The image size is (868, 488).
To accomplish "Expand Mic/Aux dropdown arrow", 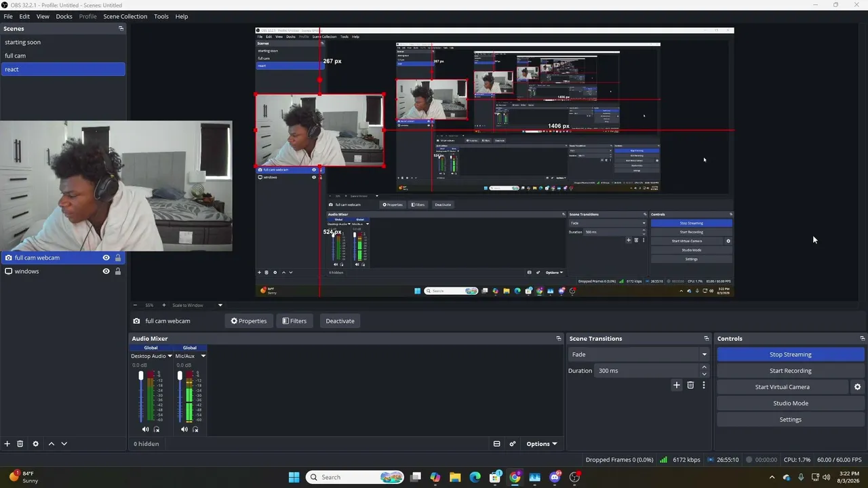I will 203,356.
